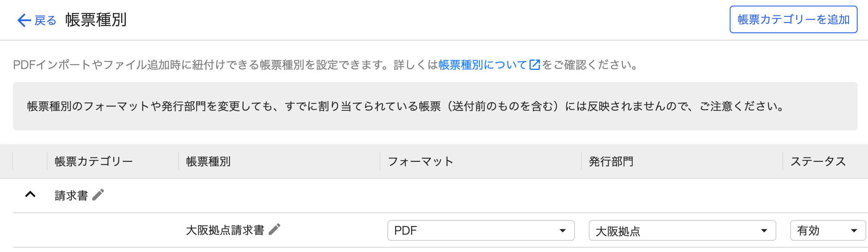The image size is (868, 252).
Task: Click the 帳票種別 column header
Action: point(208,161)
